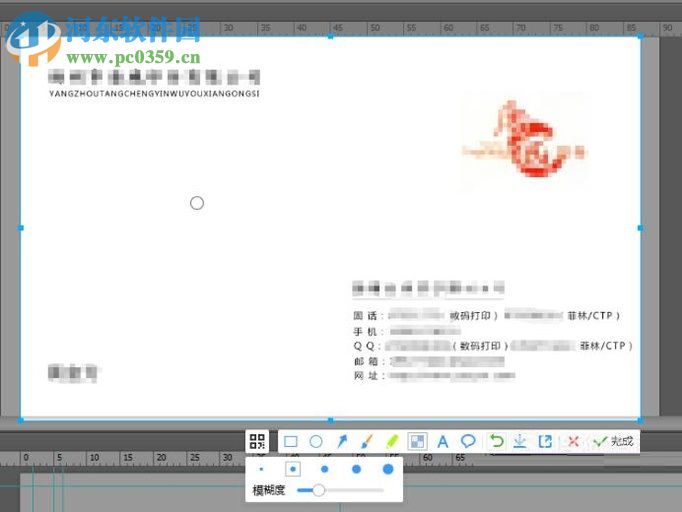Click the right end of 模糊度 slider track
Image resolution: width=682 pixels, height=512 pixels.
(x=382, y=490)
